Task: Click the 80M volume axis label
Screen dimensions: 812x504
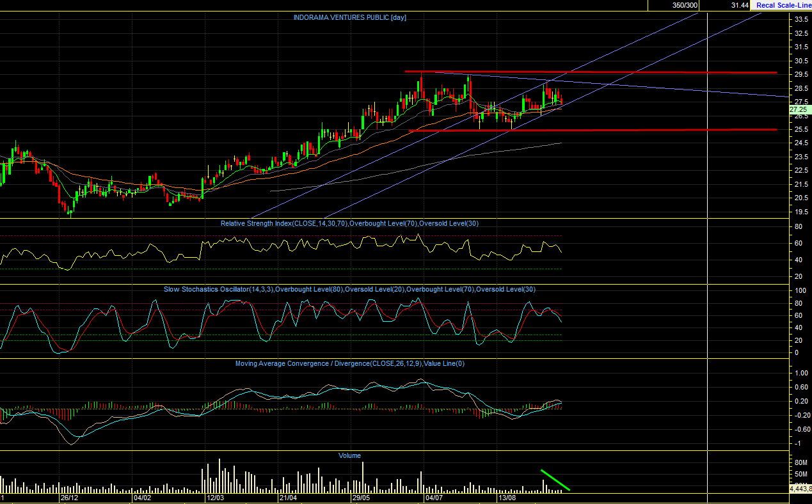Action: click(x=800, y=462)
